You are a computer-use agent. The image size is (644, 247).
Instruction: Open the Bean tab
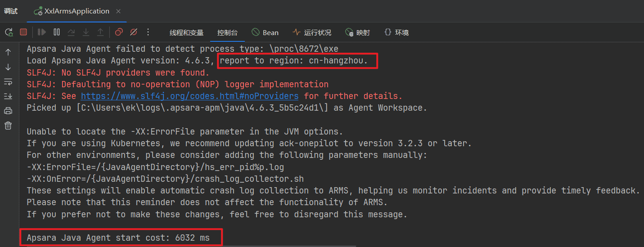coord(265,33)
